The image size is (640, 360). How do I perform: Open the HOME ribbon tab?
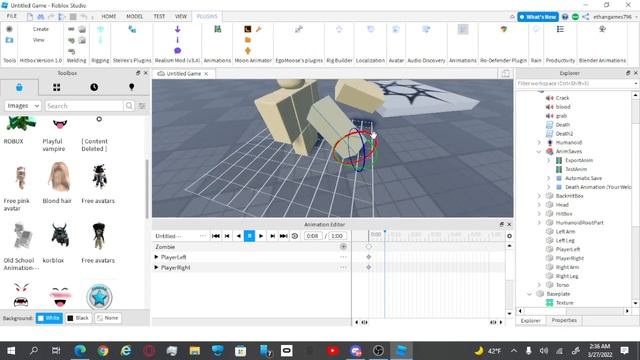[109, 16]
